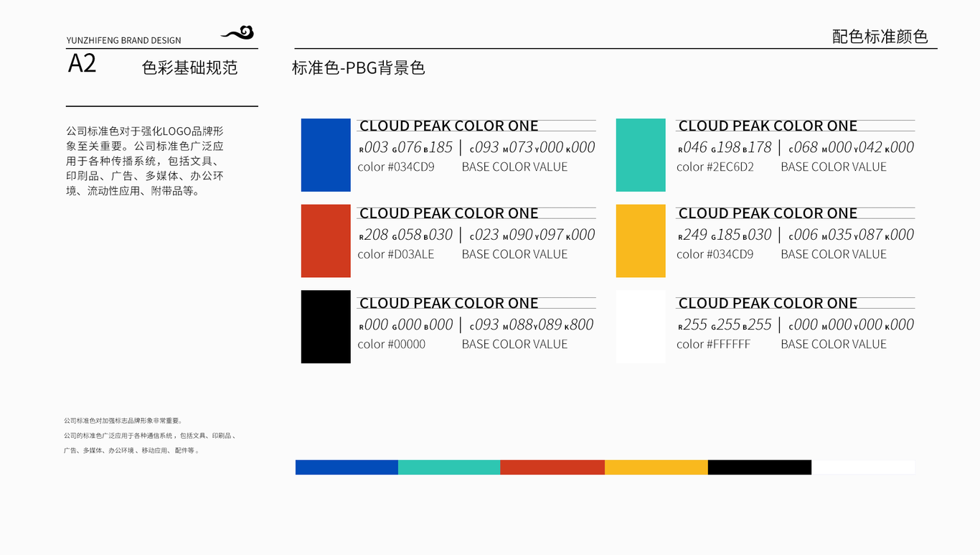
Task: Click 'color #034CD9' next to the blue swatch
Action: tap(396, 167)
